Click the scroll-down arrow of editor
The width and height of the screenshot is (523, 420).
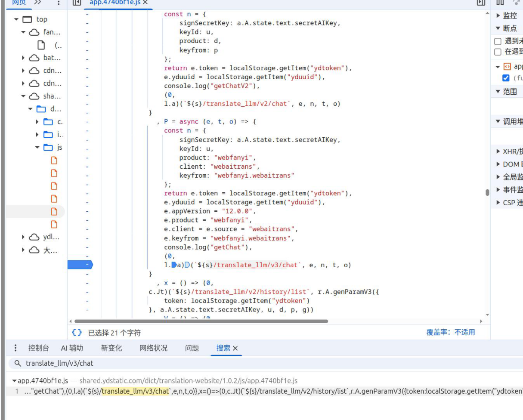coord(487,315)
